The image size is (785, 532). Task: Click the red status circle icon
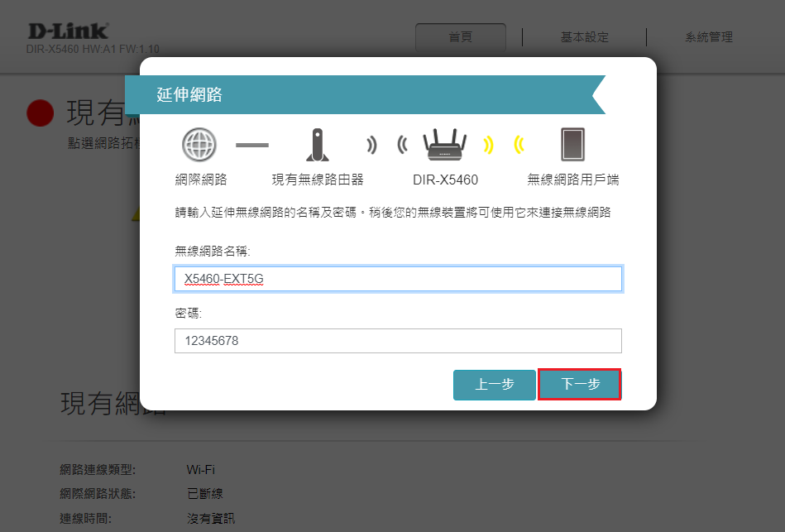(40, 113)
